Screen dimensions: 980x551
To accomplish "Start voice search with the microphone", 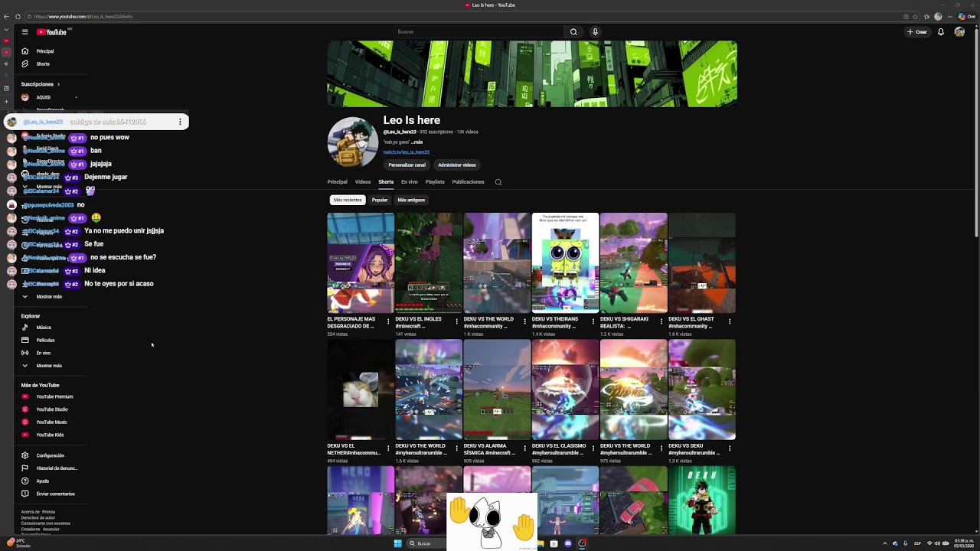I will coord(595,32).
